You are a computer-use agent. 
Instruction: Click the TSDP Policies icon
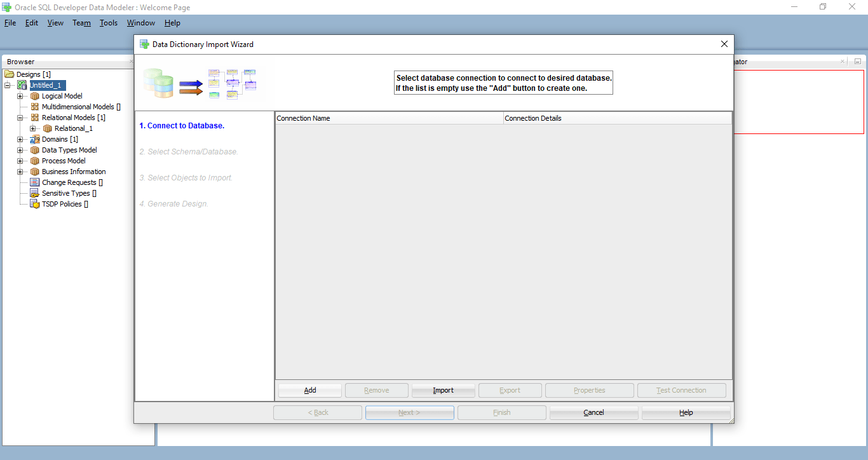[x=36, y=203]
